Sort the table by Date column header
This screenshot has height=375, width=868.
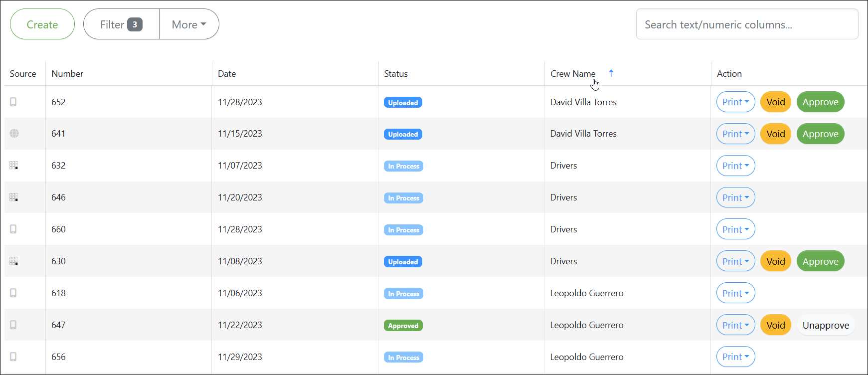(x=227, y=74)
